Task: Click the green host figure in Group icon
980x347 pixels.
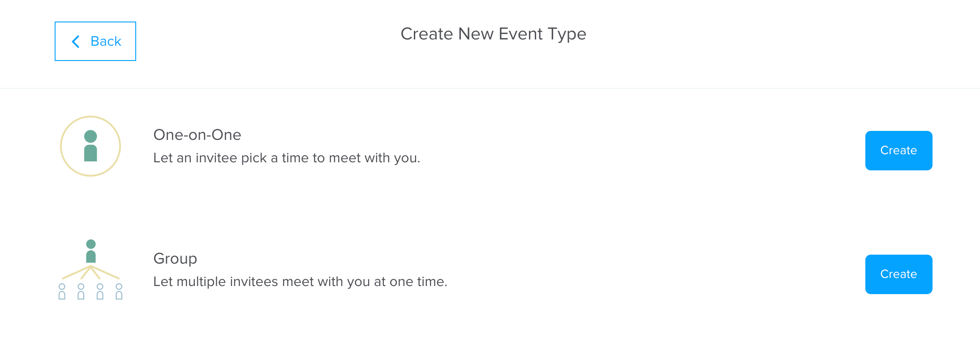Action: [x=91, y=251]
